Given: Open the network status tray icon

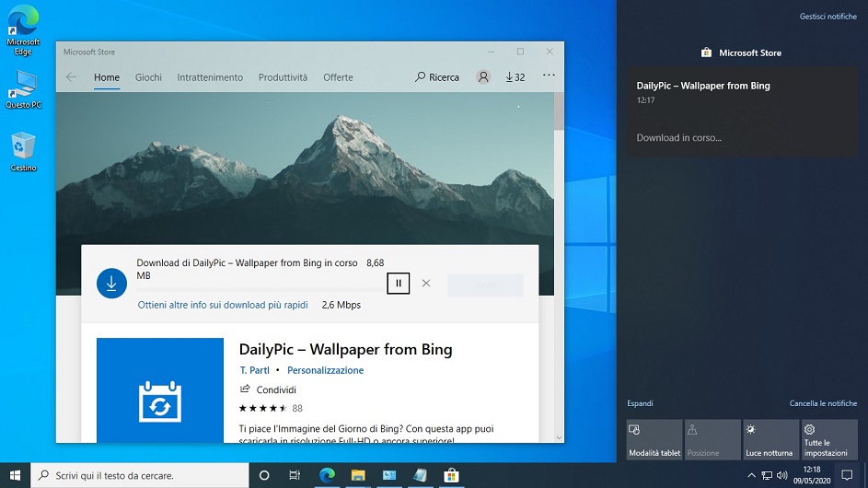Looking at the screenshot, I should [767, 475].
